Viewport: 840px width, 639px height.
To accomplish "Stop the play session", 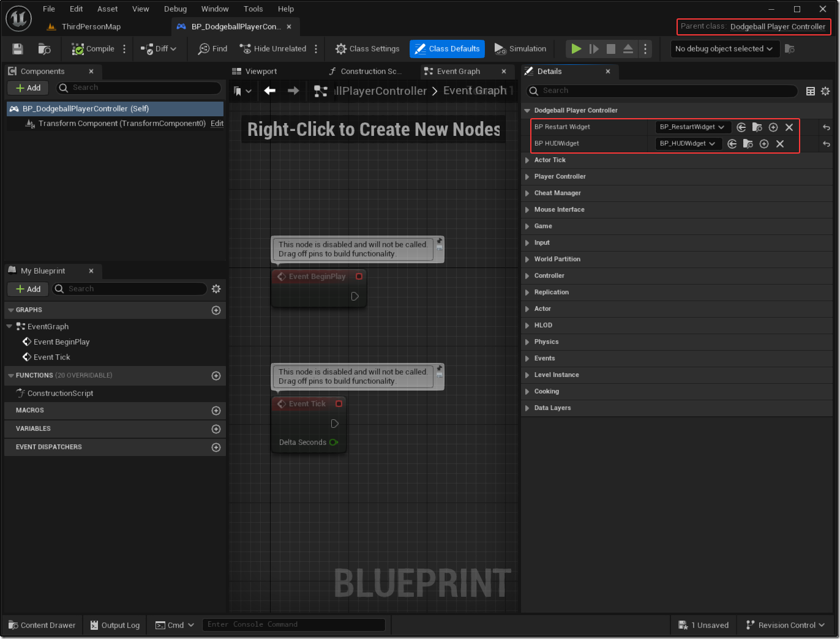I will [x=611, y=49].
